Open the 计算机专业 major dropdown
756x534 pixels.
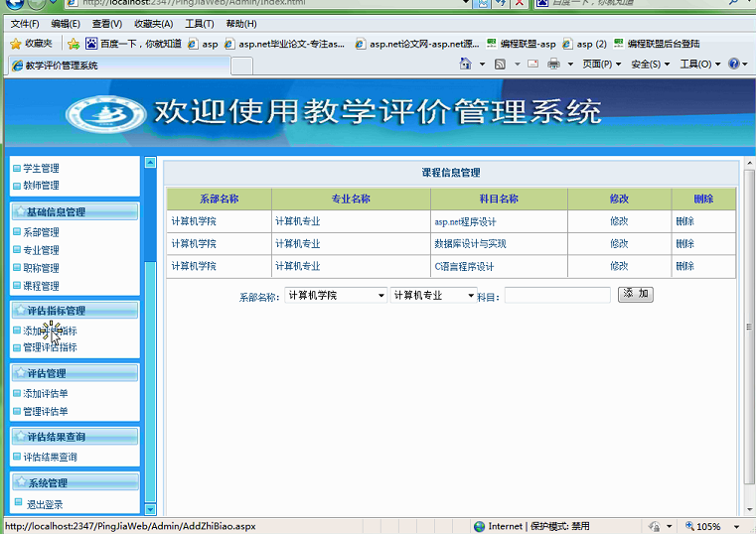433,295
